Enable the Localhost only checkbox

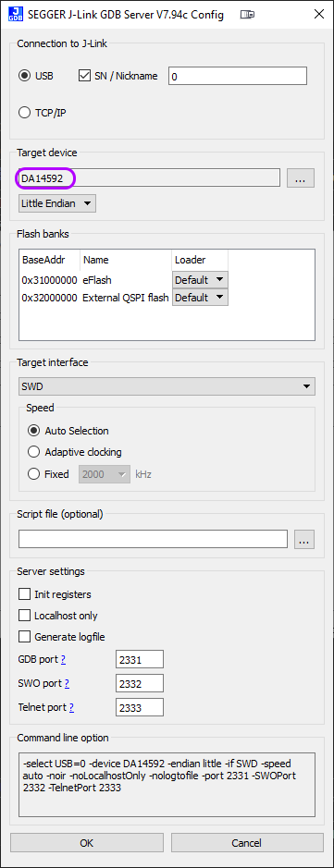click(x=24, y=616)
